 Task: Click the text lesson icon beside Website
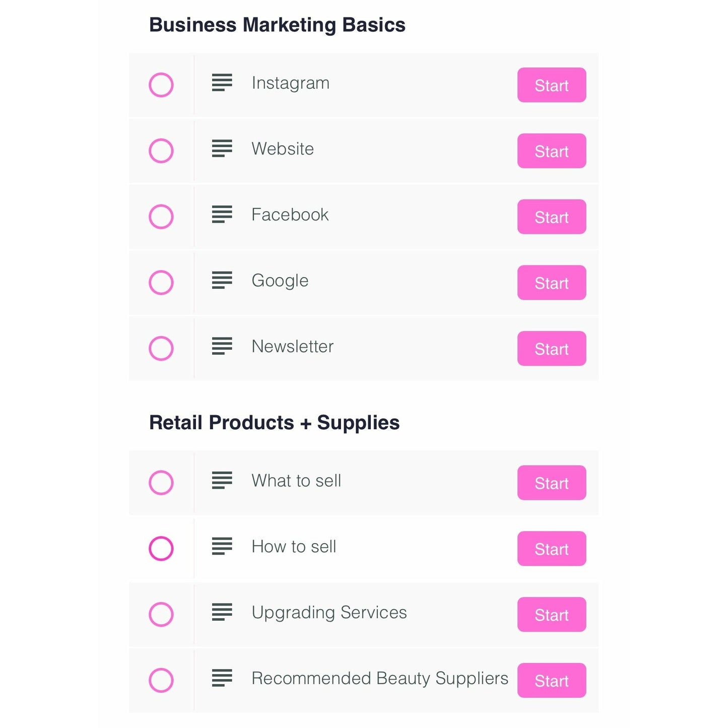pyautogui.click(x=222, y=149)
